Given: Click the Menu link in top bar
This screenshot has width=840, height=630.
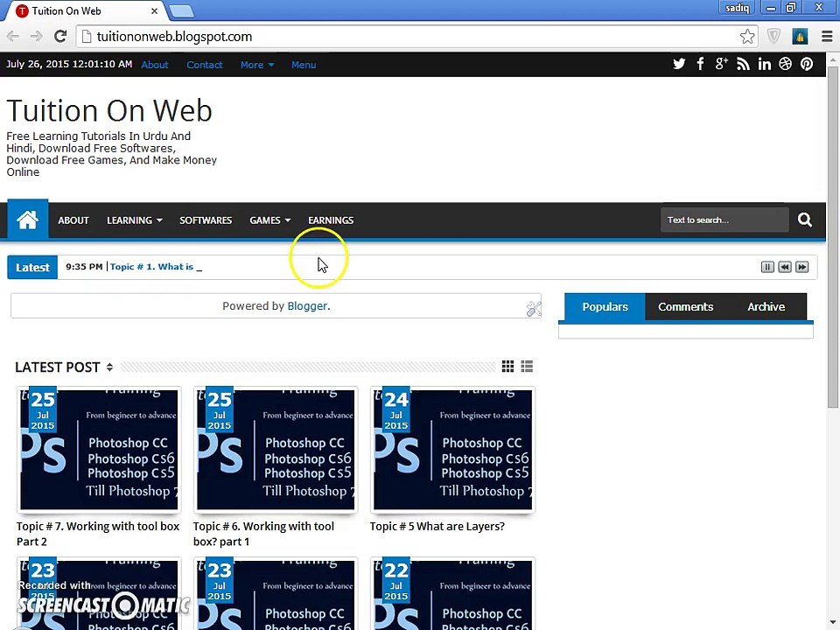Looking at the screenshot, I should 304,65.
